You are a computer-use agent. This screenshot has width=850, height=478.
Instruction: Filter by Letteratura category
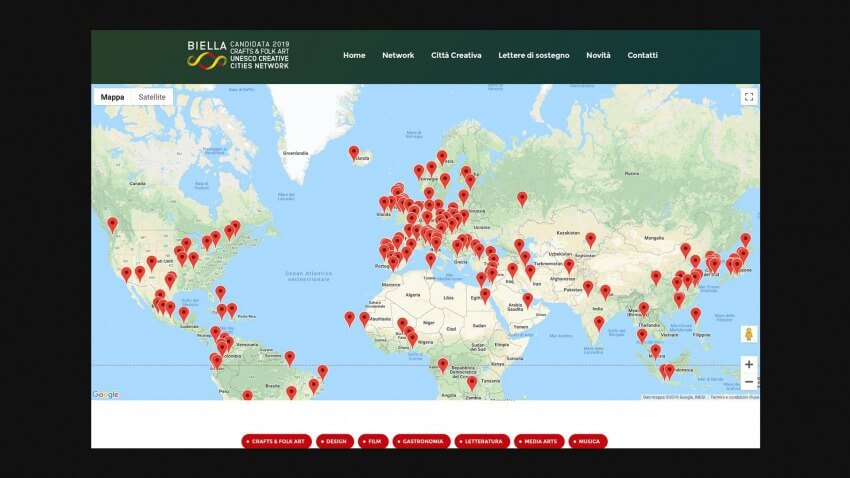pos(482,441)
